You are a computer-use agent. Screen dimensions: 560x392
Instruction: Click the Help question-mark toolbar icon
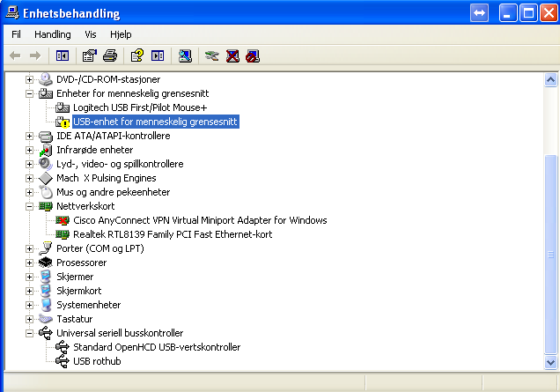[x=137, y=55]
